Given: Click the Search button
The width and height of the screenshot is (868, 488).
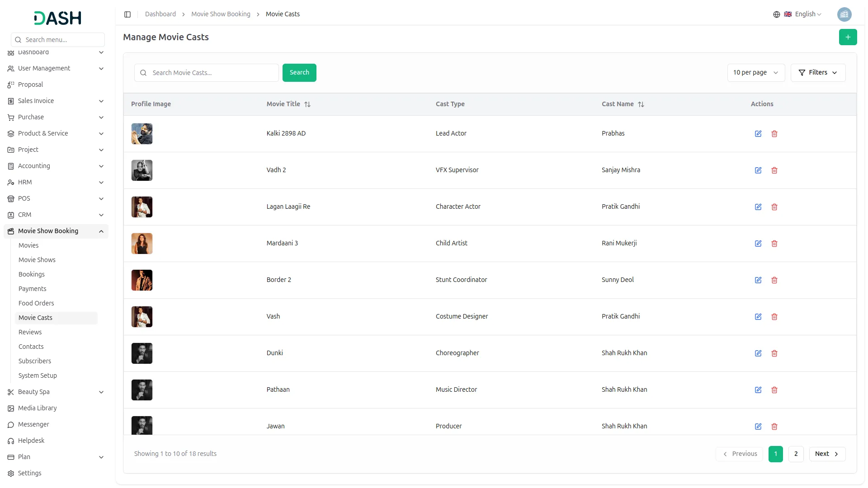Looking at the screenshot, I should pos(299,72).
